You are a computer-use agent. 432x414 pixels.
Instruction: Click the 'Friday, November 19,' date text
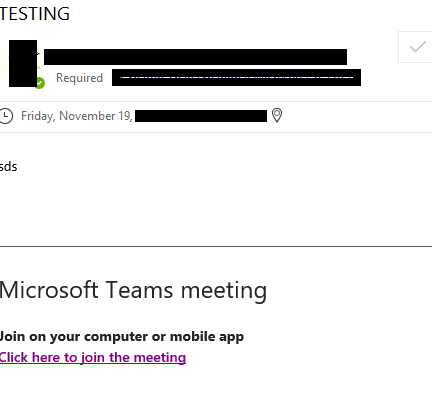(77, 116)
